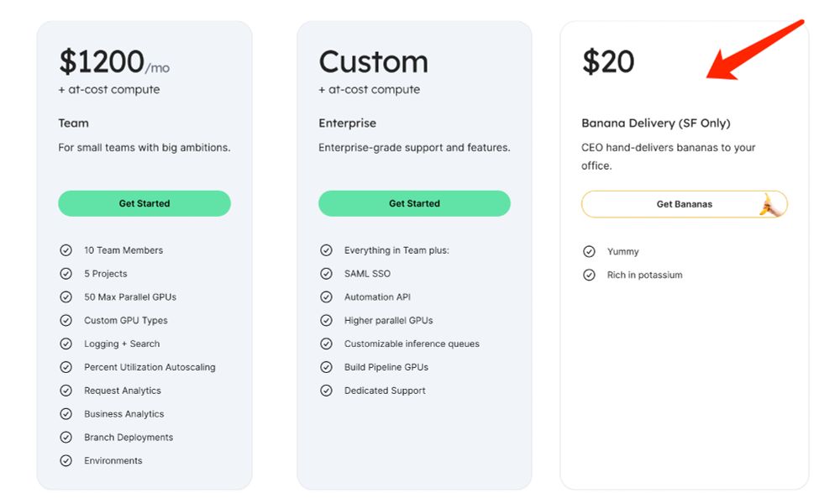The height and width of the screenshot is (504, 840).
Task: Click checkmark icon beside Environments
Action: [66, 460]
